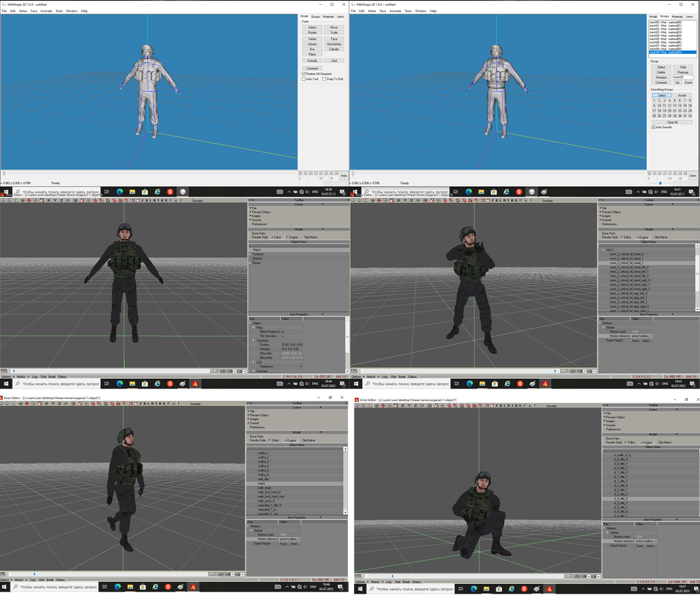This screenshot has height=595, width=700.
Task: Open notification center in taskbar below T-pose Actor Editor
Action: click(342, 384)
